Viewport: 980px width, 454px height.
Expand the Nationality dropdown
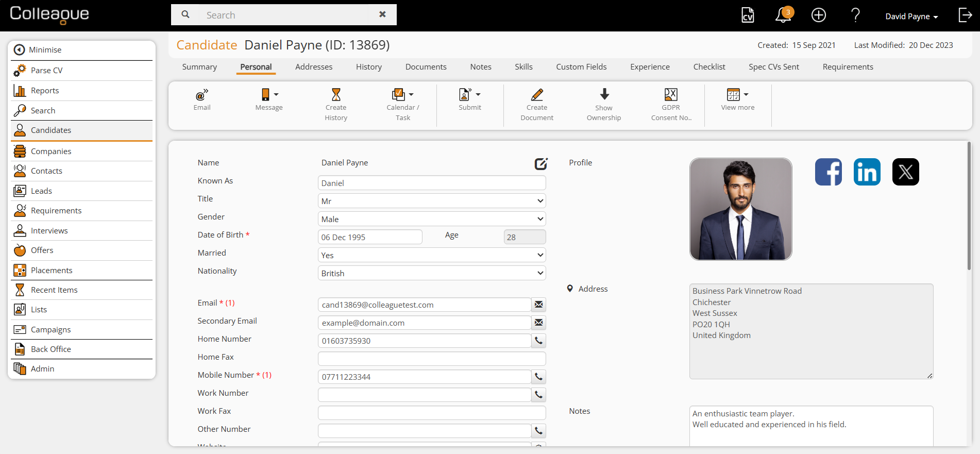point(432,273)
